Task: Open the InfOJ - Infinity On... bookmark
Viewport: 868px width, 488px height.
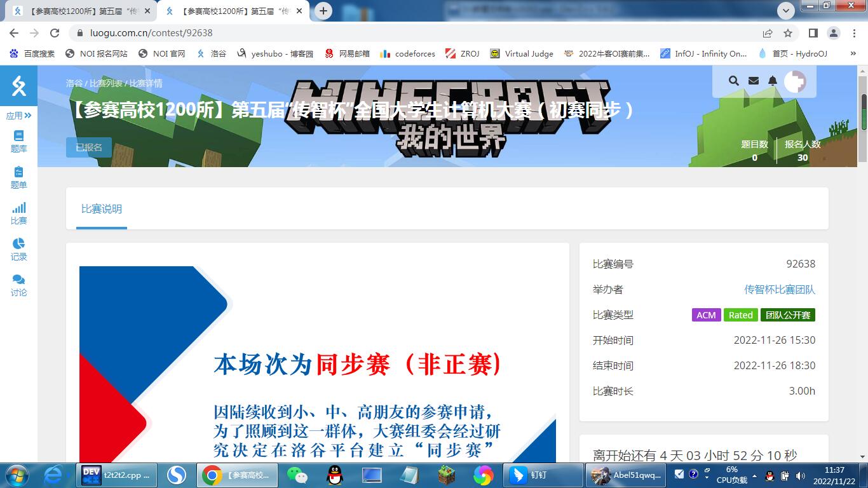Action: point(703,54)
